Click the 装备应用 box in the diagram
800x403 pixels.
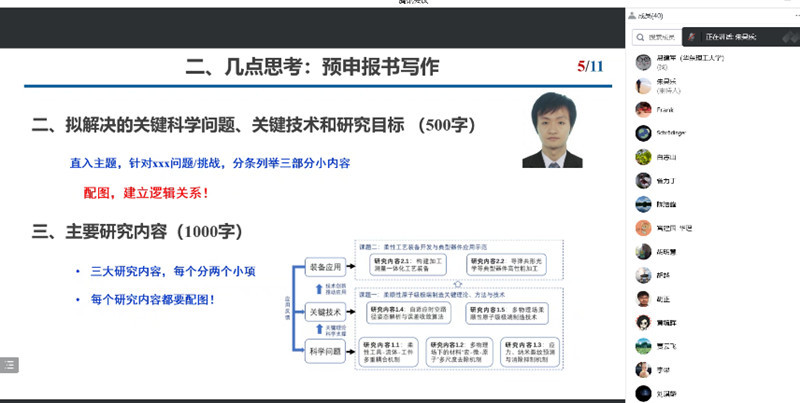325,267
